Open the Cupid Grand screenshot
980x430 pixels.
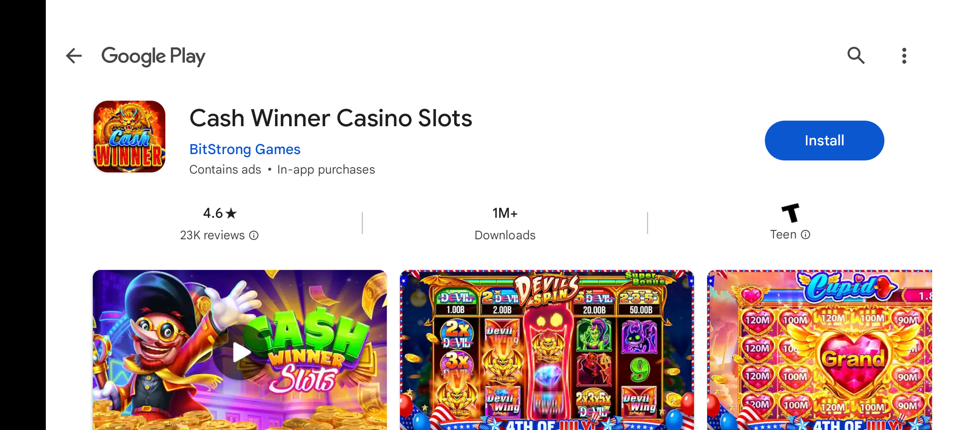pos(820,350)
